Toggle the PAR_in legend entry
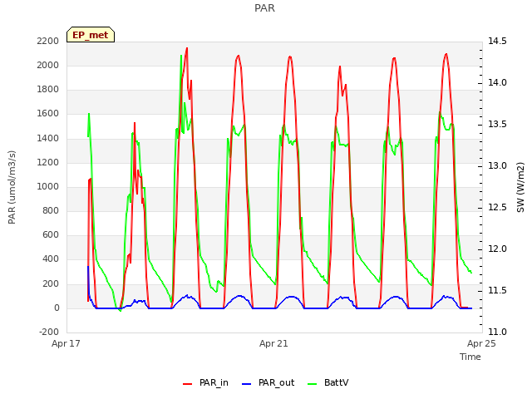Image resolution: width=532 pixels, height=399 pixels. click(205, 383)
